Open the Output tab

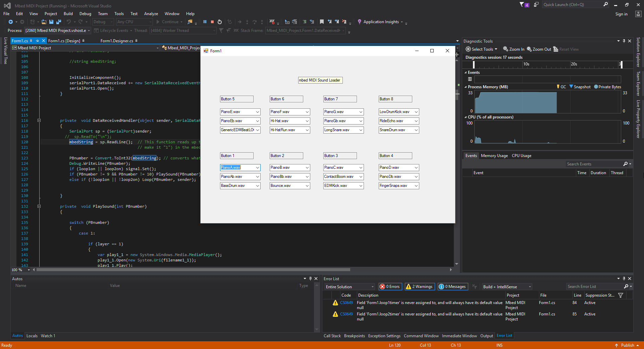pos(486,336)
